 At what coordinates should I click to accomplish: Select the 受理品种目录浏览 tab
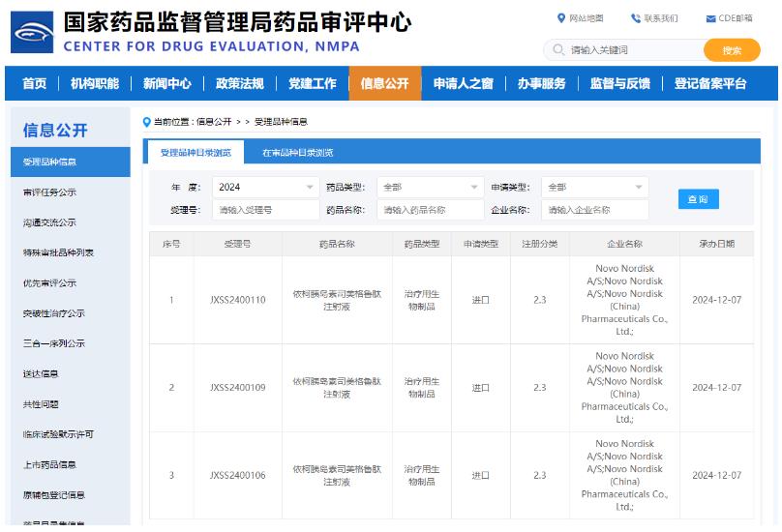[195, 153]
